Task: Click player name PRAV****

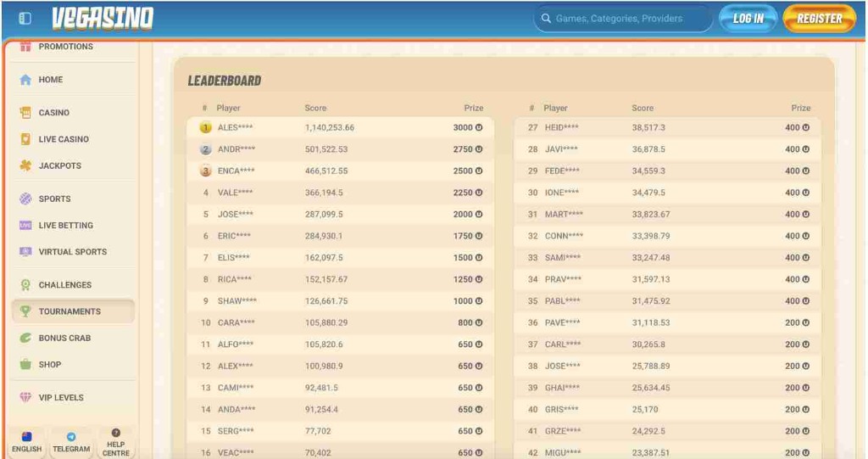Action: pyautogui.click(x=563, y=279)
